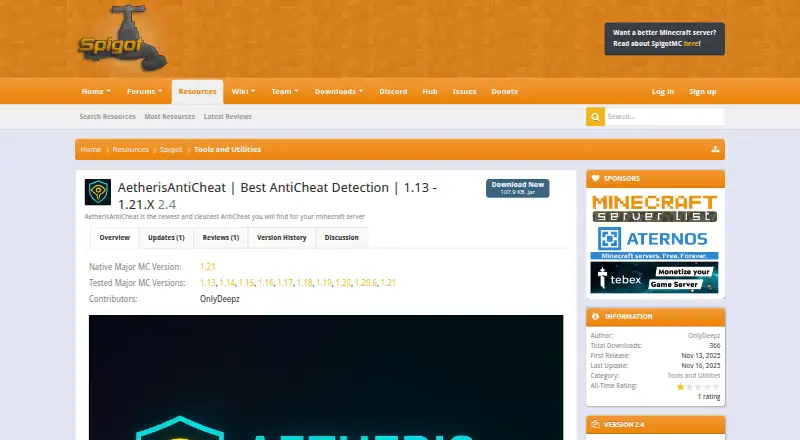Open the Hub navigation item

pyautogui.click(x=430, y=91)
